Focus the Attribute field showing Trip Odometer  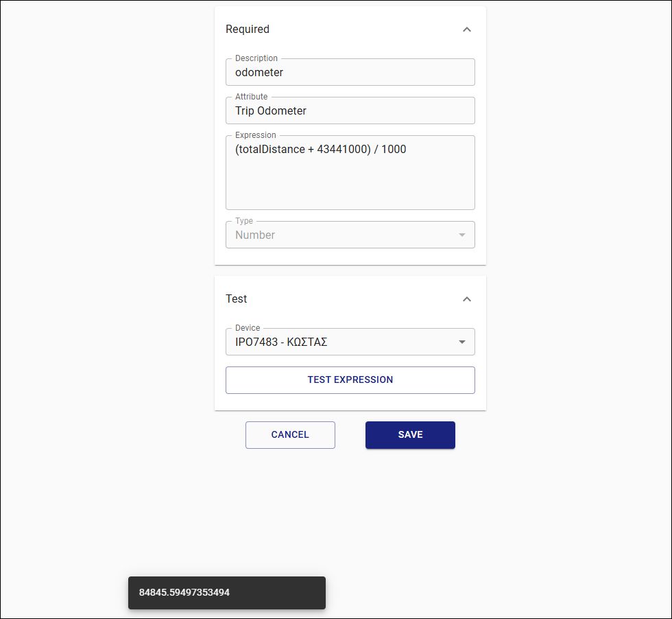point(350,110)
